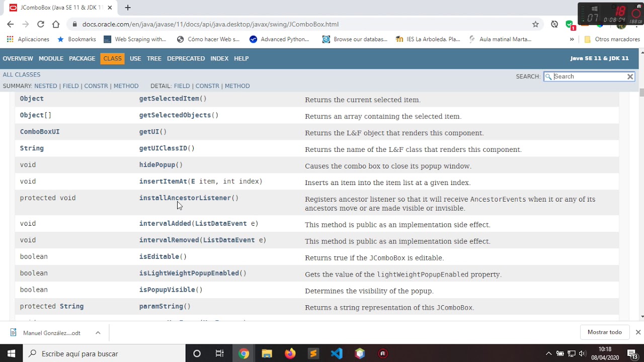Viewport: 644px width, 362px height.
Task: Close the downloads bar with X
Action: [x=638, y=332]
